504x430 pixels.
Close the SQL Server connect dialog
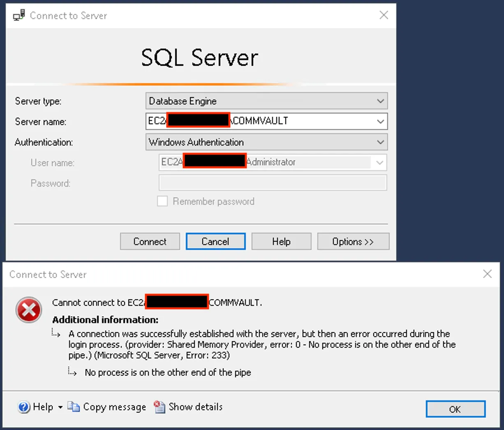coord(384,15)
